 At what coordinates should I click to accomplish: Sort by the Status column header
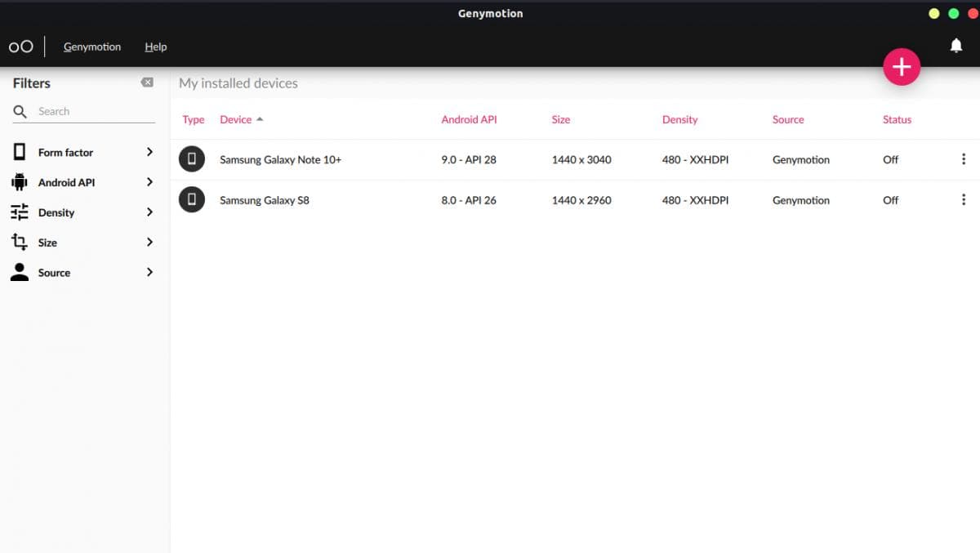(x=897, y=119)
